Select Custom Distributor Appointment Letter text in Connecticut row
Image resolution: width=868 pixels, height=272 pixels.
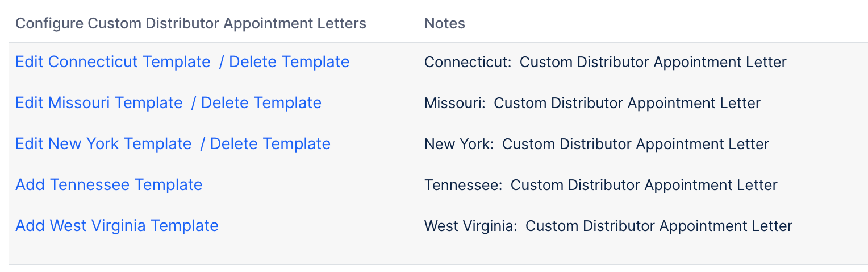click(653, 62)
